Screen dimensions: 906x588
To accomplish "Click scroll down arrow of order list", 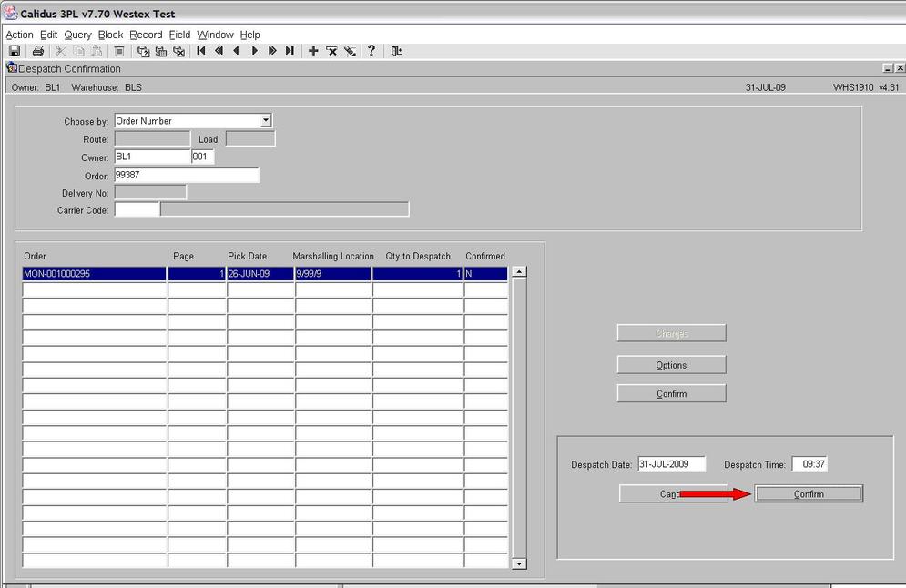I will pos(519,563).
